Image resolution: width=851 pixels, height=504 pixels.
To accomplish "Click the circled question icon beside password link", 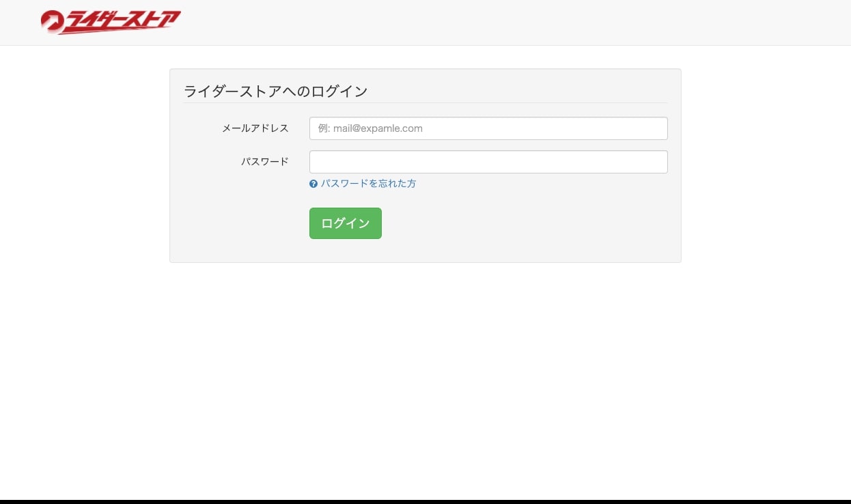I will [x=313, y=183].
